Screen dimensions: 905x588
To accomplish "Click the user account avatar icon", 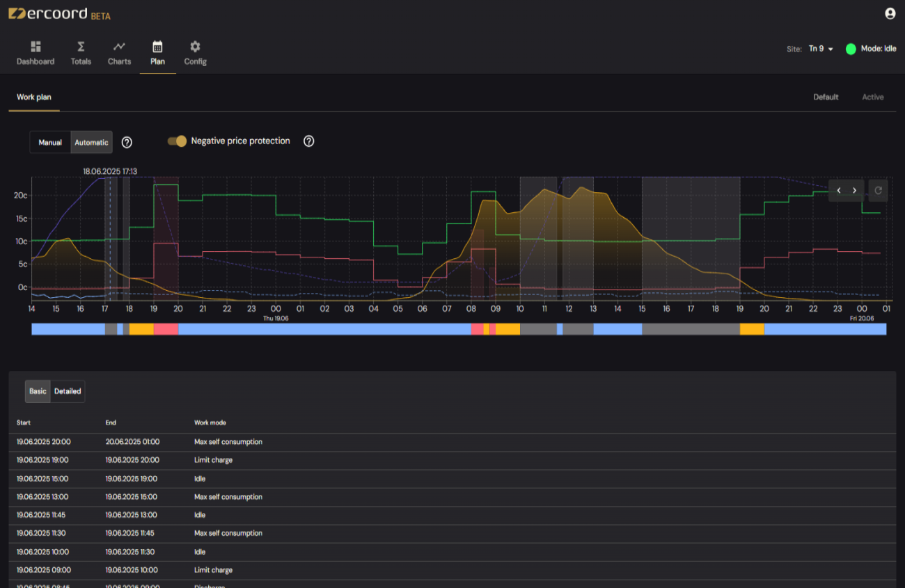I will point(890,13).
